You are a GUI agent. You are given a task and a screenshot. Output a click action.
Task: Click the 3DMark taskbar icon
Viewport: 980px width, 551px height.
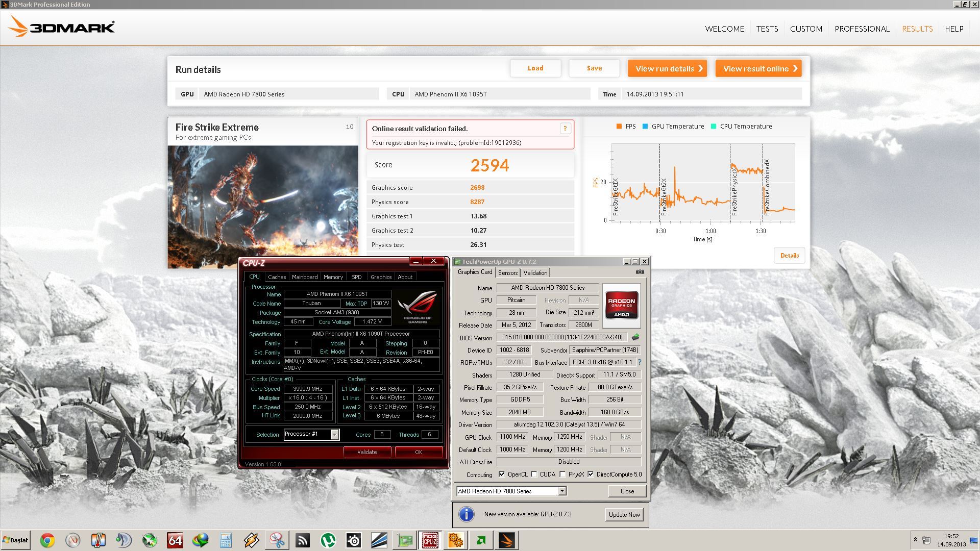coord(507,540)
